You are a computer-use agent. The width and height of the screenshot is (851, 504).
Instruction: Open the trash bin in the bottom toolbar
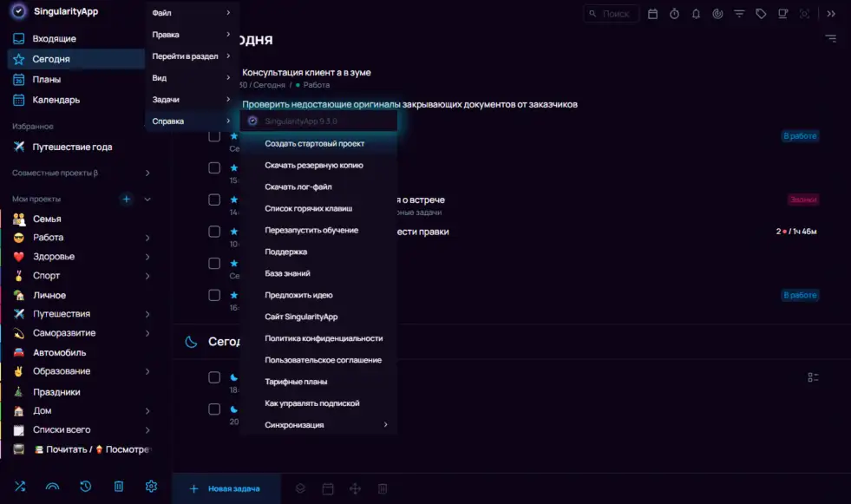119,487
